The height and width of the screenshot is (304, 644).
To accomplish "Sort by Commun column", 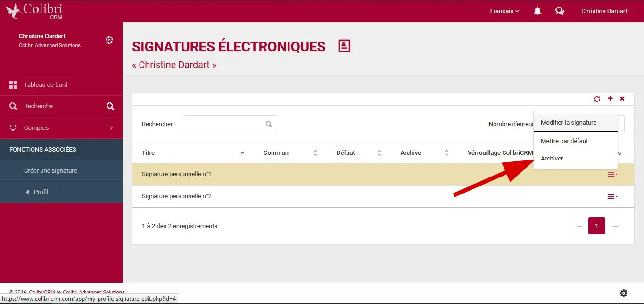I will (x=290, y=152).
